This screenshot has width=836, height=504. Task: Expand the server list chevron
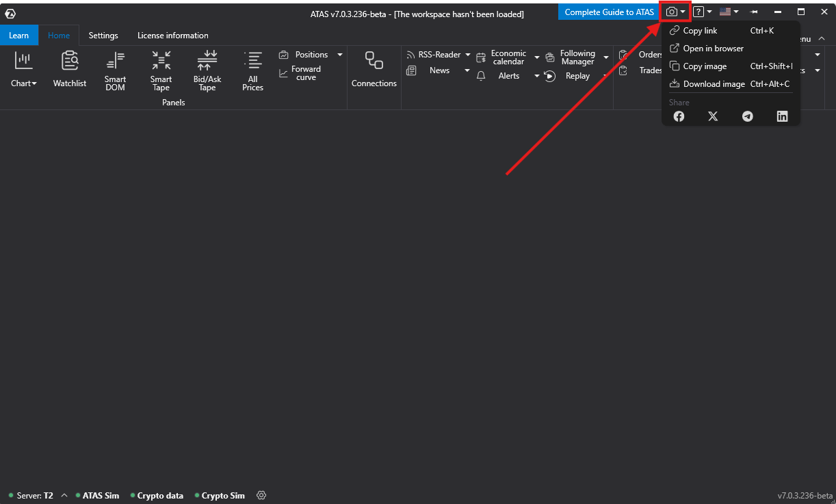click(x=64, y=495)
